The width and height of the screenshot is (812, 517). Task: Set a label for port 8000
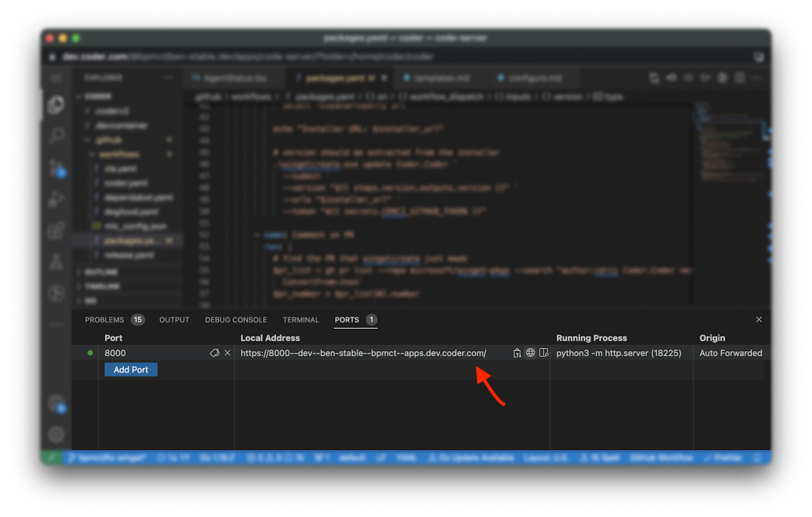[214, 353]
